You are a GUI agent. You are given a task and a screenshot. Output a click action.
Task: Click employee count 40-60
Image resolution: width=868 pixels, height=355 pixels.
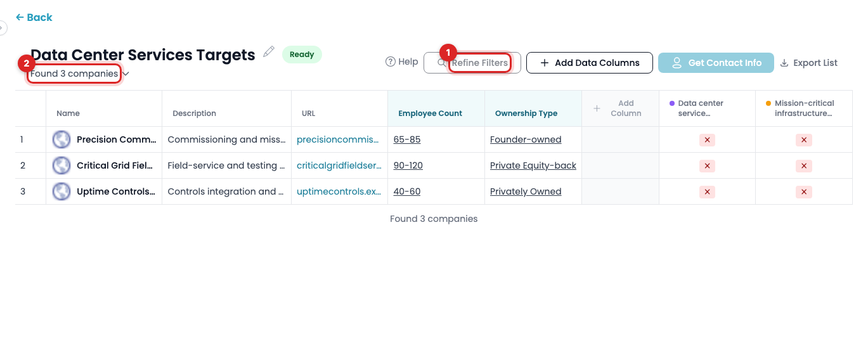pyautogui.click(x=407, y=191)
